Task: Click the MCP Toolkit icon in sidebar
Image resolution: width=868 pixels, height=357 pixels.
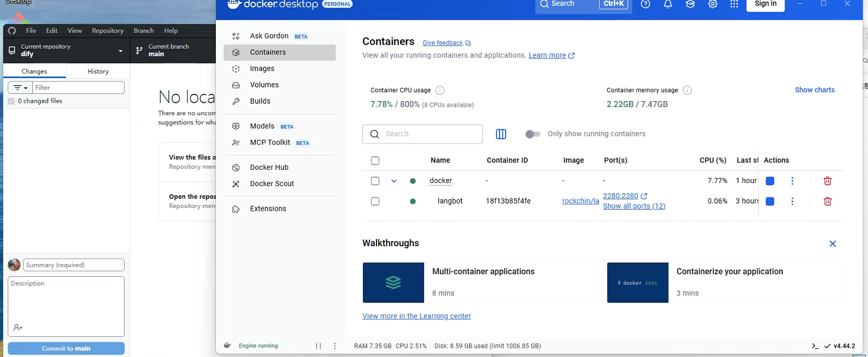Action: [x=236, y=142]
